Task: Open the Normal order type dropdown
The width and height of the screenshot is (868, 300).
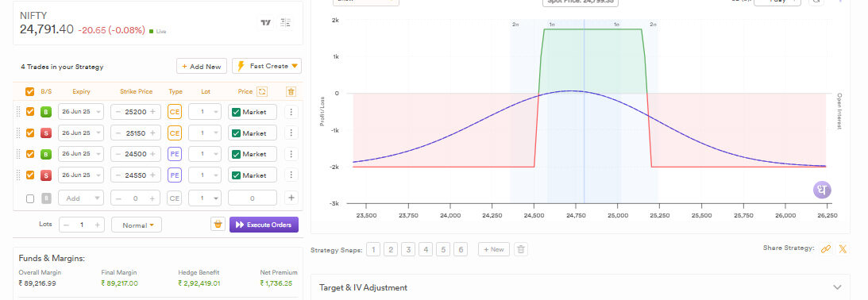Action: pyautogui.click(x=136, y=225)
